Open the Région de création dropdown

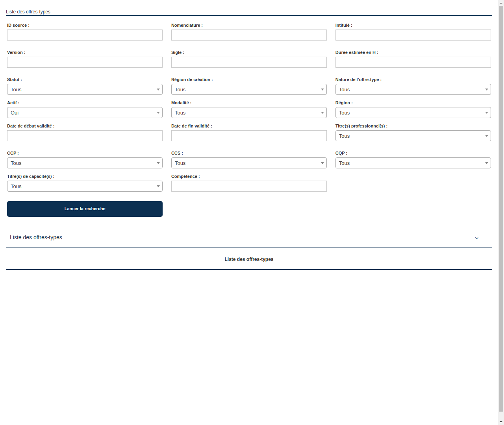click(249, 89)
